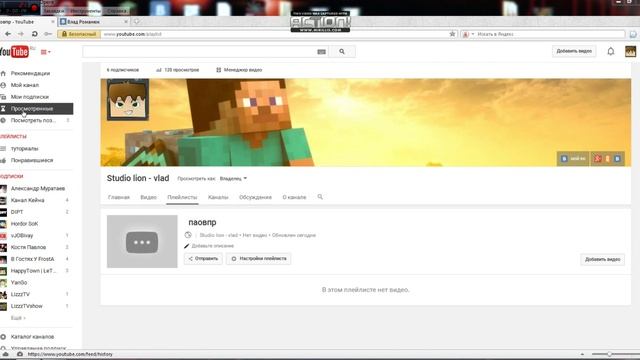The width and height of the screenshot is (640, 360).
Task: Switch to Видео channel tab
Action: coord(149,197)
